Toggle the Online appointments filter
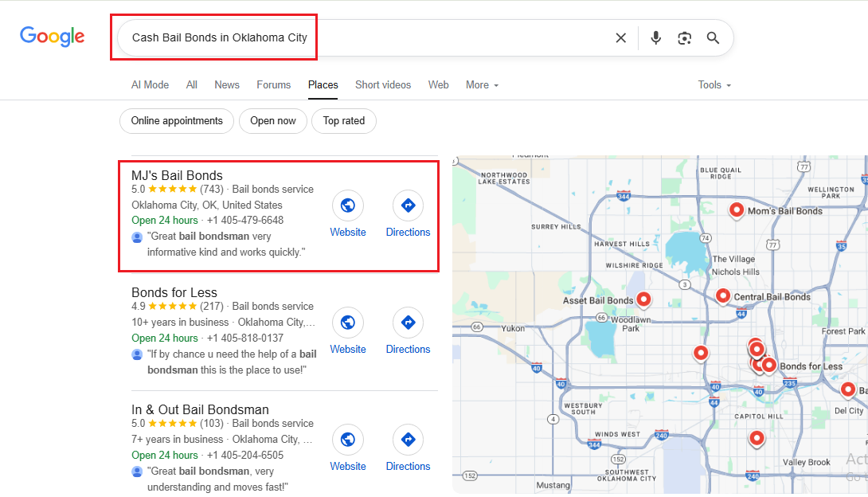Screen dimensions: 868x497 [177, 121]
